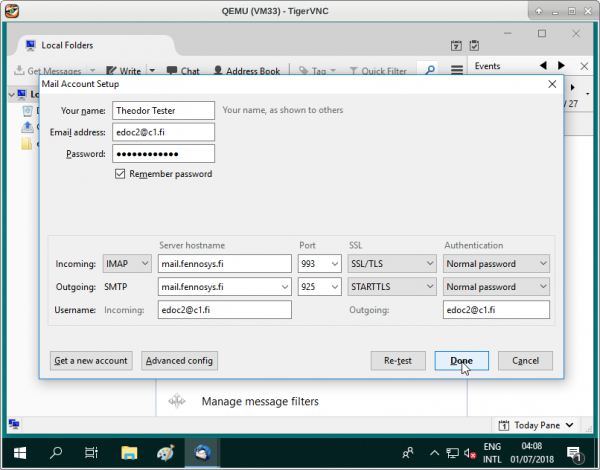This screenshot has width=600, height=470.
Task: Click the TigerVNC application icon in title bar
Action: (x=12, y=11)
